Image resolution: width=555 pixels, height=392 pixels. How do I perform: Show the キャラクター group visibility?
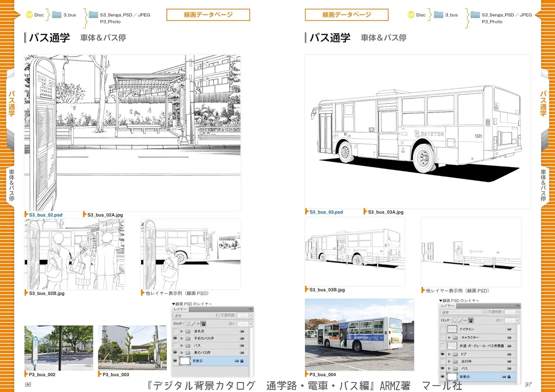[443, 338]
